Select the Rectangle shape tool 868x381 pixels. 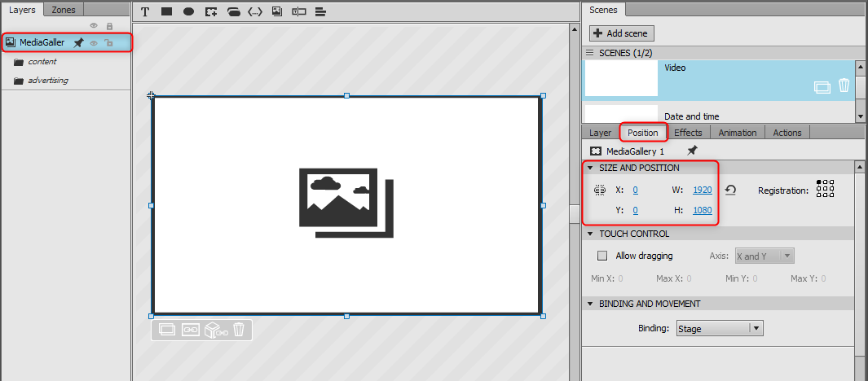coord(166,11)
